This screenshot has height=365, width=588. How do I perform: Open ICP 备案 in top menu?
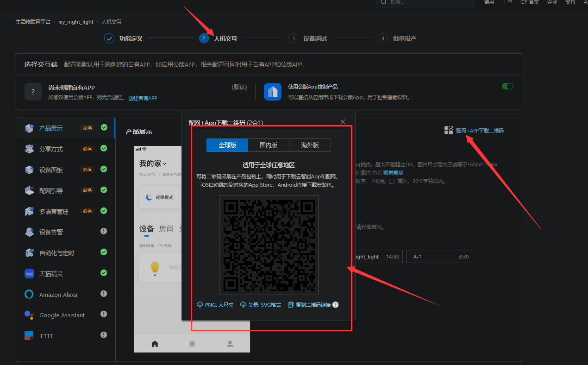(530, 2)
